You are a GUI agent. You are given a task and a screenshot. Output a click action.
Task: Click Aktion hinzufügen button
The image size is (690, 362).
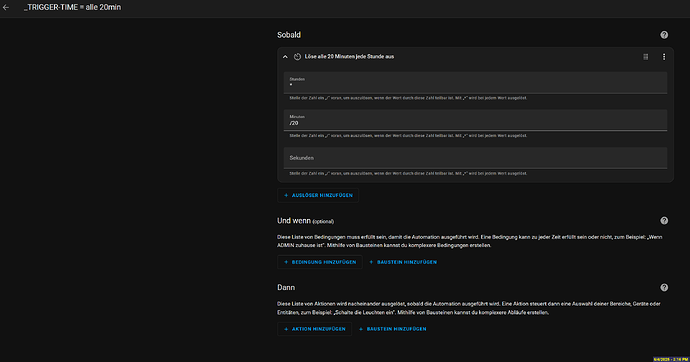[x=314, y=329]
